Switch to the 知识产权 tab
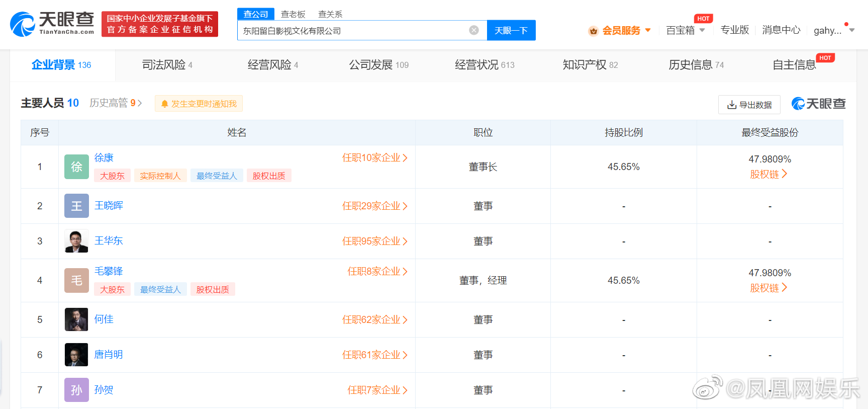Image resolution: width=868 pixels, height=409 pixels. (x=590, y=65)
